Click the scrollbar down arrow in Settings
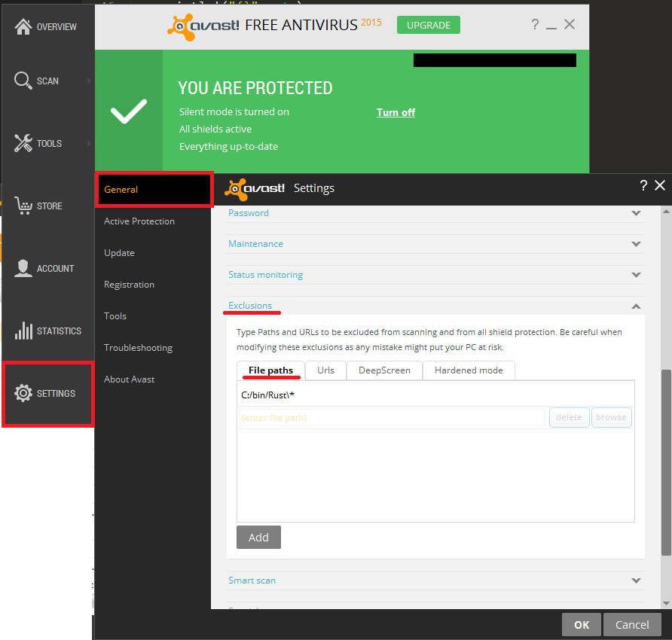Screen dimensions: 672x640 [666, 603]
